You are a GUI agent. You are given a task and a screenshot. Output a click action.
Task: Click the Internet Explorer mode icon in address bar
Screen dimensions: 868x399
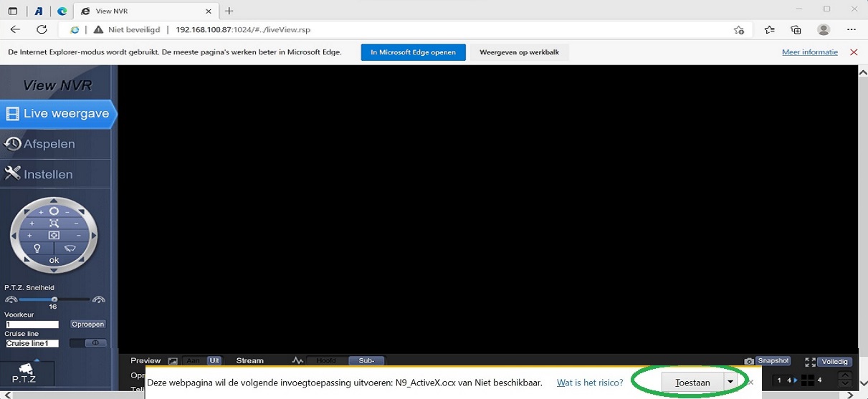pyautogui.click(x=75, y=30)
